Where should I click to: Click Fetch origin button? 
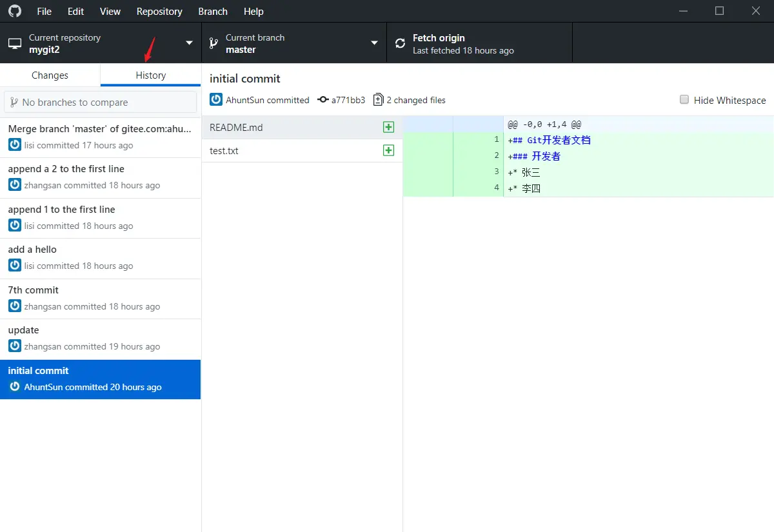pos(479,43)
